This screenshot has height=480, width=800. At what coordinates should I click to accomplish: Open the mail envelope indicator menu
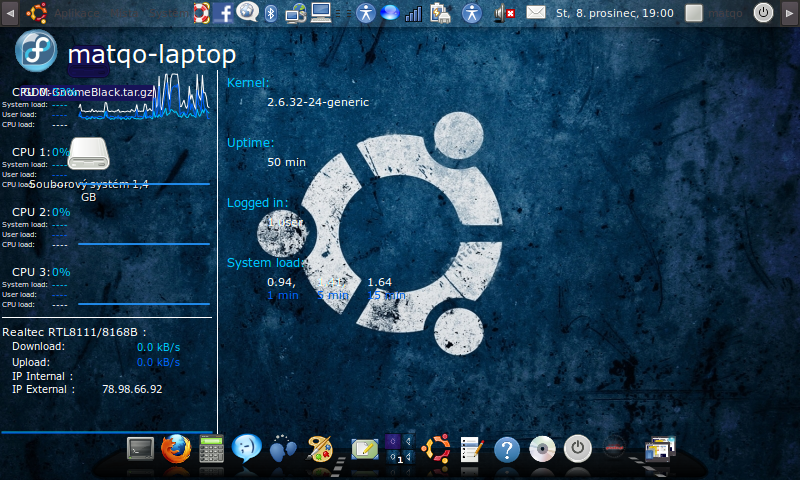coord(536,13)
